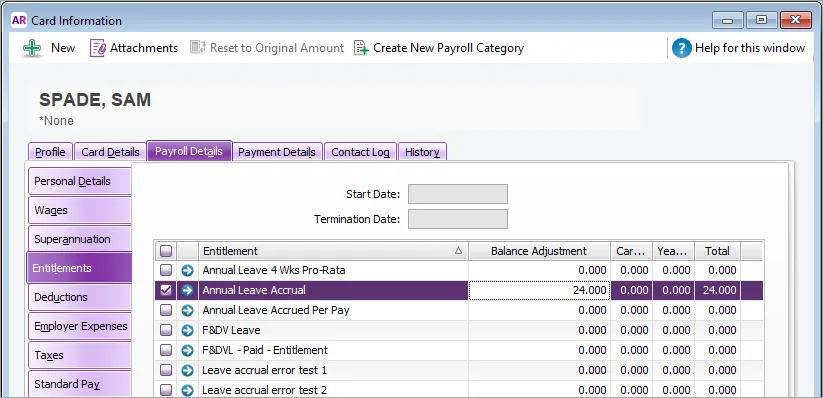
Task: Open the Personal Details section
Action: 79,181
